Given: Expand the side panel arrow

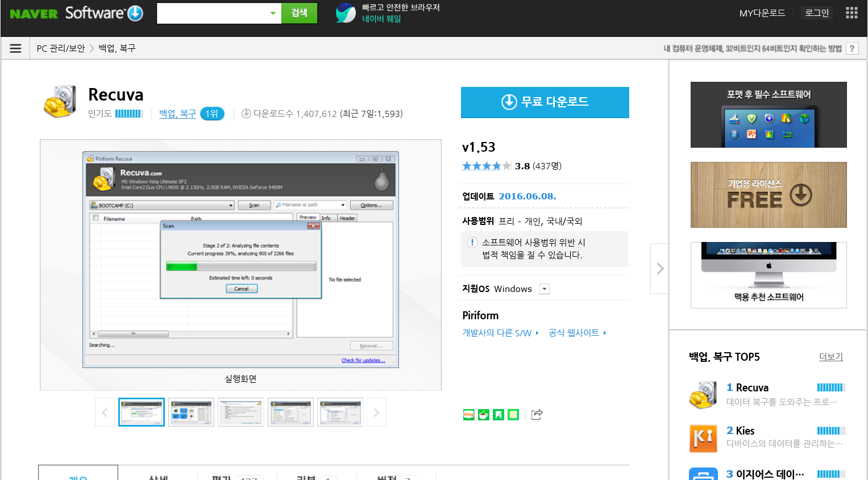Looking at the screenshot, I should (659, 269).
